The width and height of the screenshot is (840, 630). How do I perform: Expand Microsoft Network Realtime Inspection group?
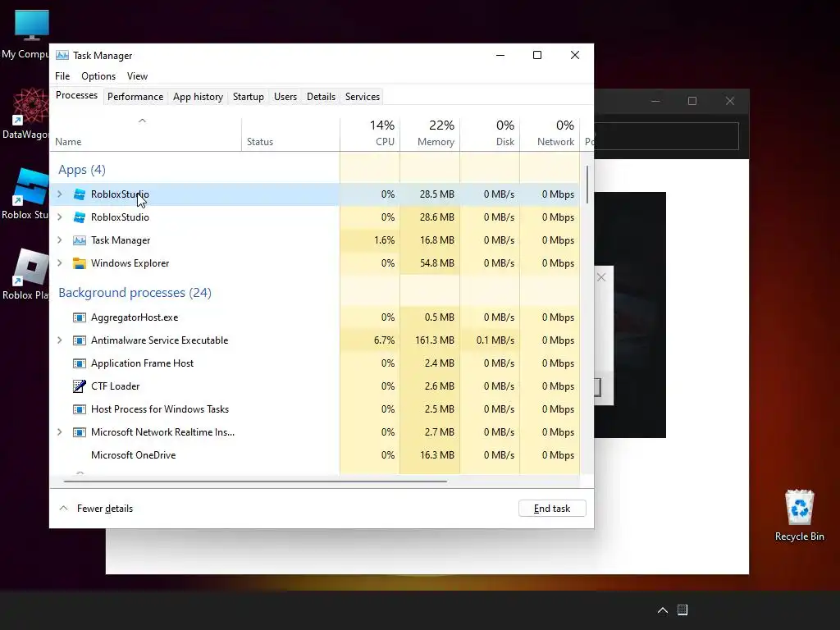point(60,432)
